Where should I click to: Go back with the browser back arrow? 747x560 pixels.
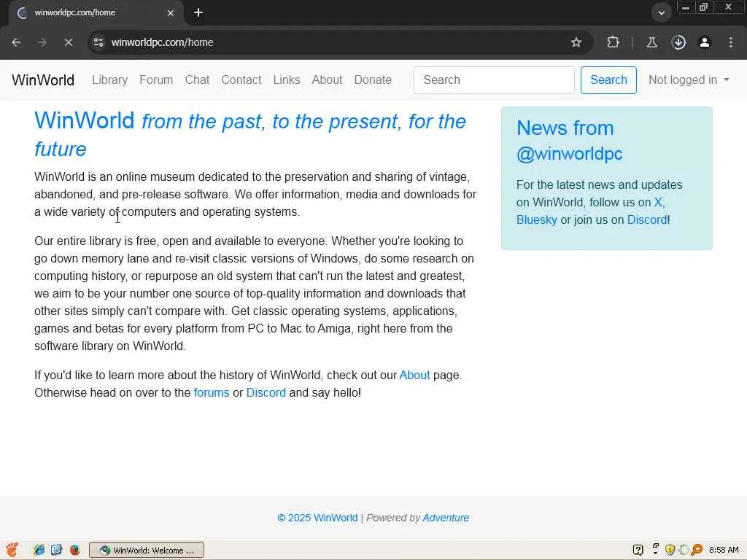(x=16, y=42)
